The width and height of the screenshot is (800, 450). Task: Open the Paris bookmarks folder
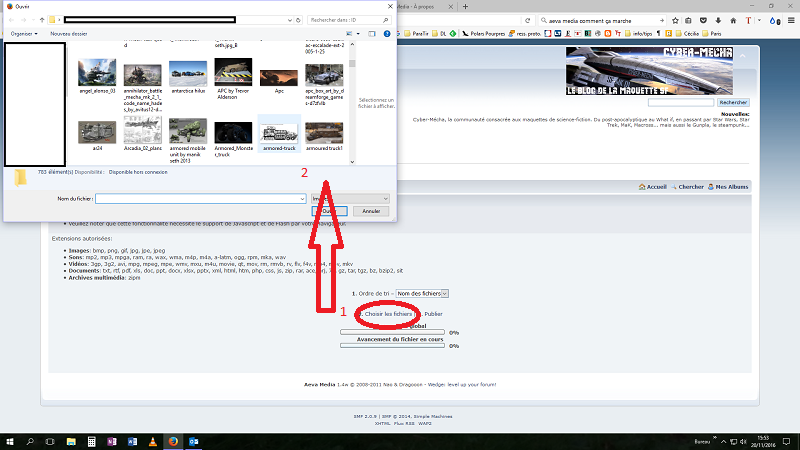[x=712, y=34]
